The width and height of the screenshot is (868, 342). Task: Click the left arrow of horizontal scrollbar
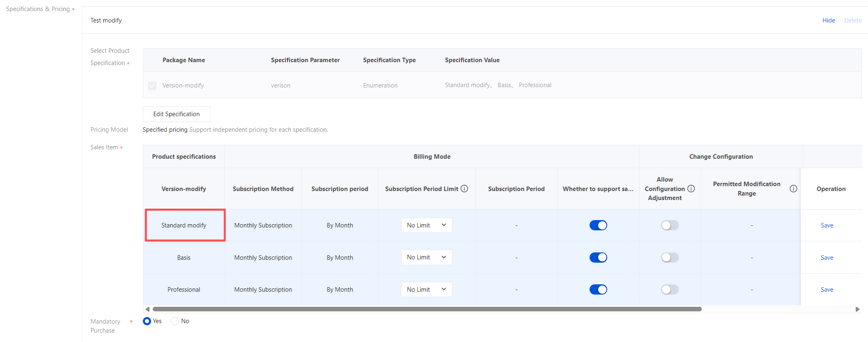point(147,309)
